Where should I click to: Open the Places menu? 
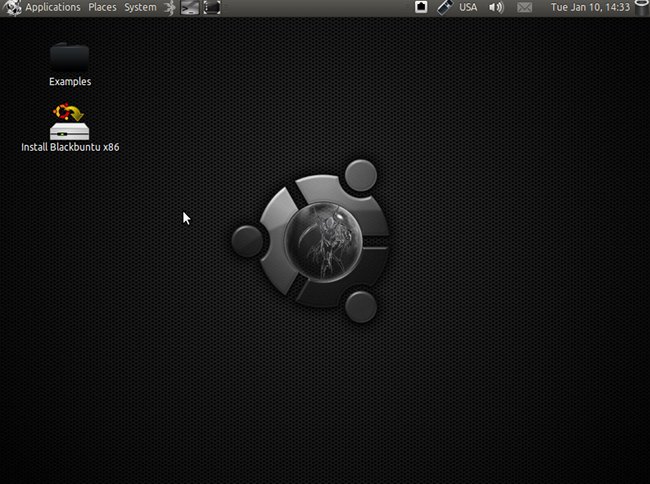click(x=102, y=7)
